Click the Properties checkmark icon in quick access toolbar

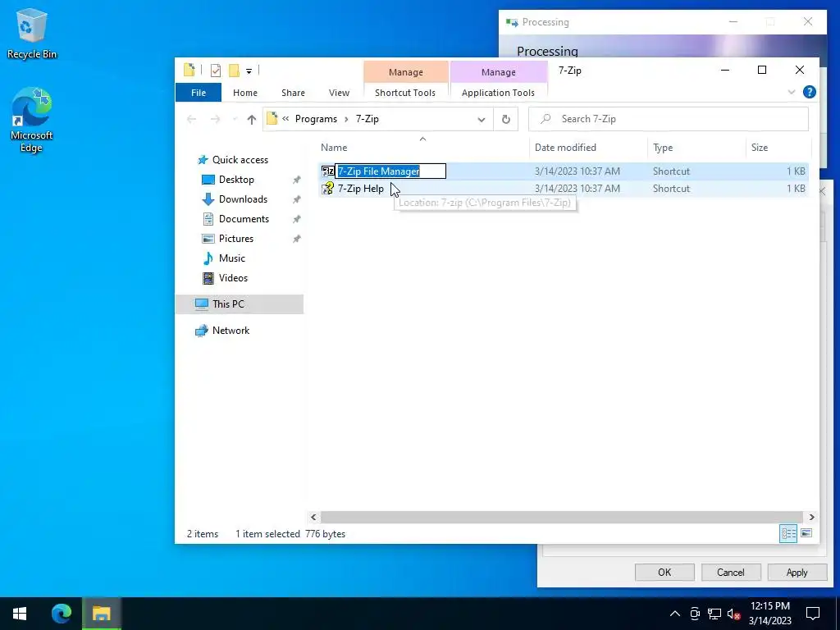[x=216, y=71]
